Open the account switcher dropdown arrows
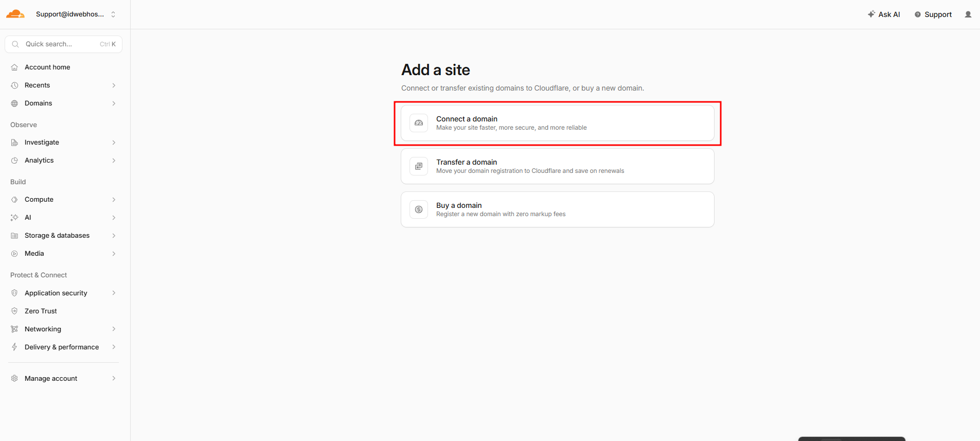 (x=113, y=14)
